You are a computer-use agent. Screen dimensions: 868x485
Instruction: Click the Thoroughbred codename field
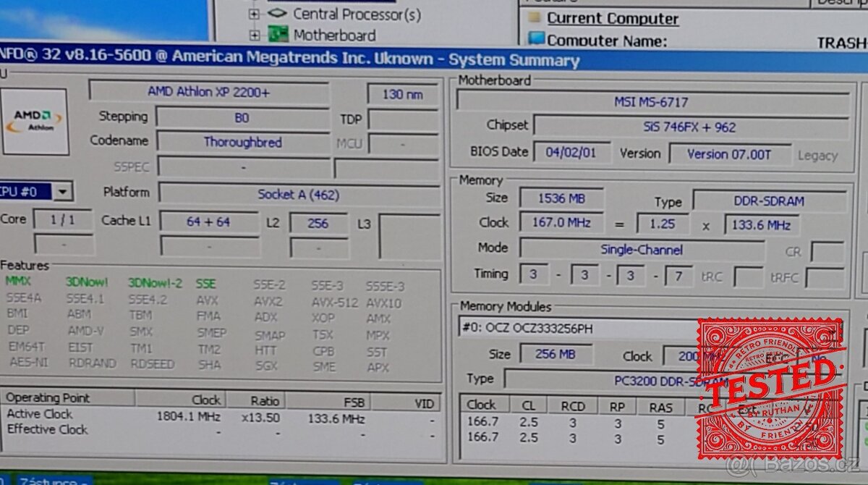click(x=242, y=142)
